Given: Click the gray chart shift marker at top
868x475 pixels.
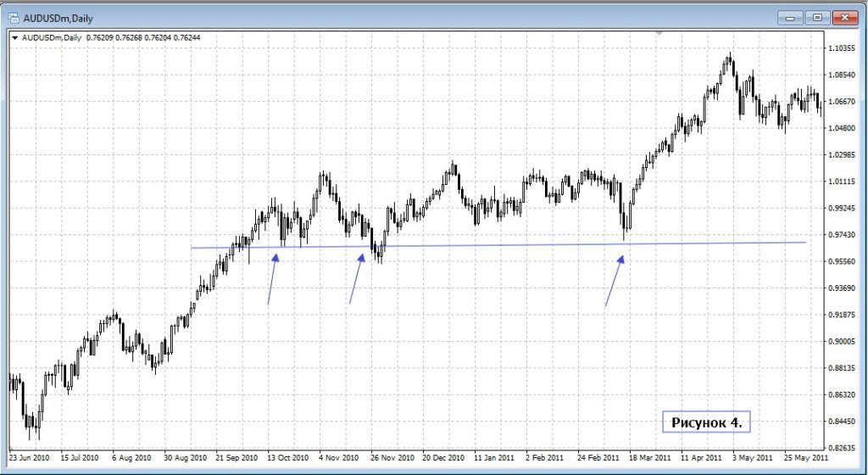Looking at the screenshot, I should point(659,33).
